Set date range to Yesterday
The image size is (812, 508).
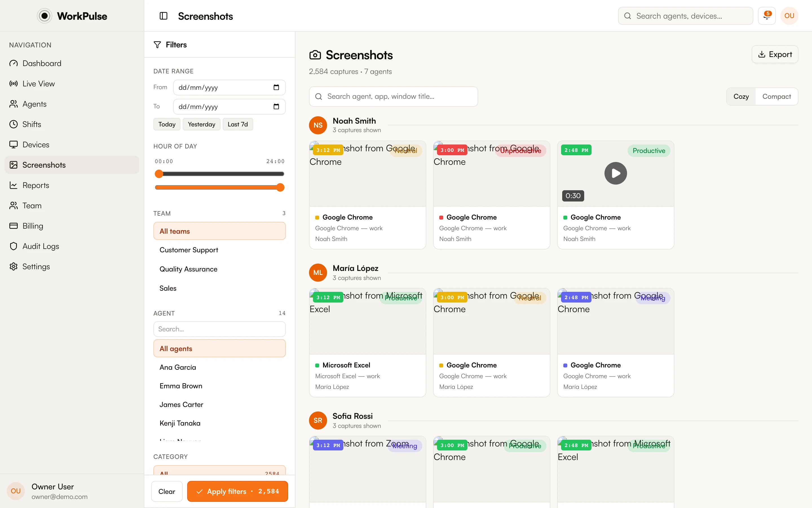click(x=201, y=124)
